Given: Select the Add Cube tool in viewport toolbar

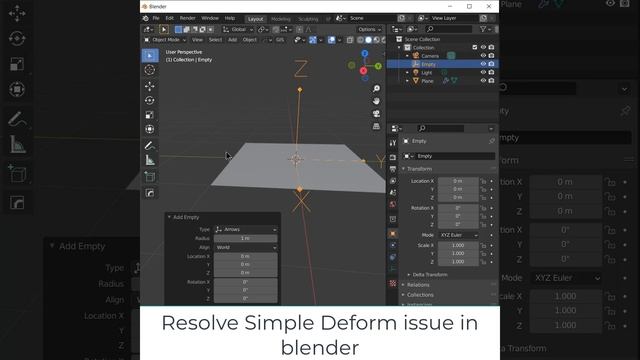Looking at the screenshot, I should tap(150, 177).
